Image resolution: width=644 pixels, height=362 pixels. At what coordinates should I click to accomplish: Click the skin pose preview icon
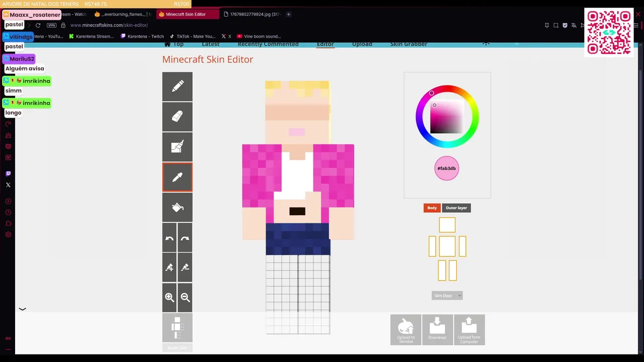tap(177, 328)
